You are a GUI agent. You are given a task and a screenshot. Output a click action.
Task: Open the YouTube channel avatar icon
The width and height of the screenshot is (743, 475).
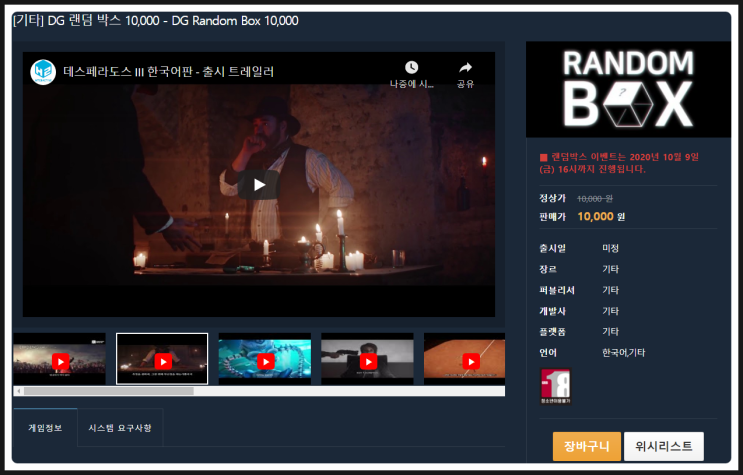click(x=43, y=72)
